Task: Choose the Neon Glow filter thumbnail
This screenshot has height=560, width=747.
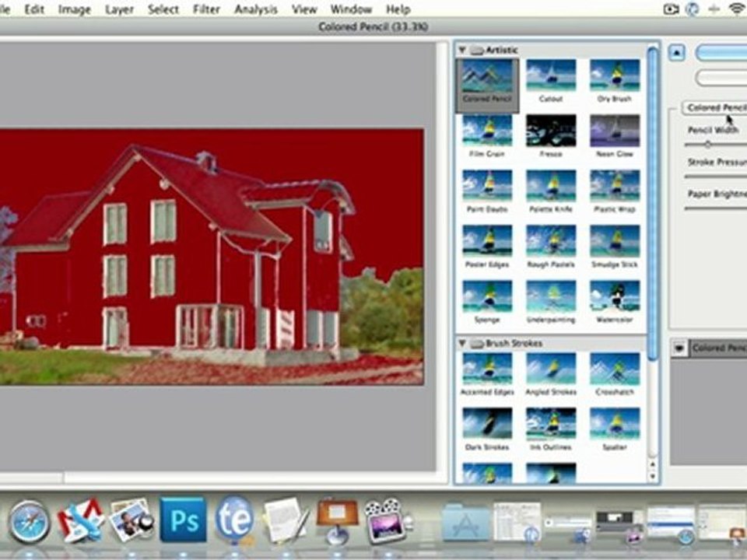Action: tap(615, 131)
